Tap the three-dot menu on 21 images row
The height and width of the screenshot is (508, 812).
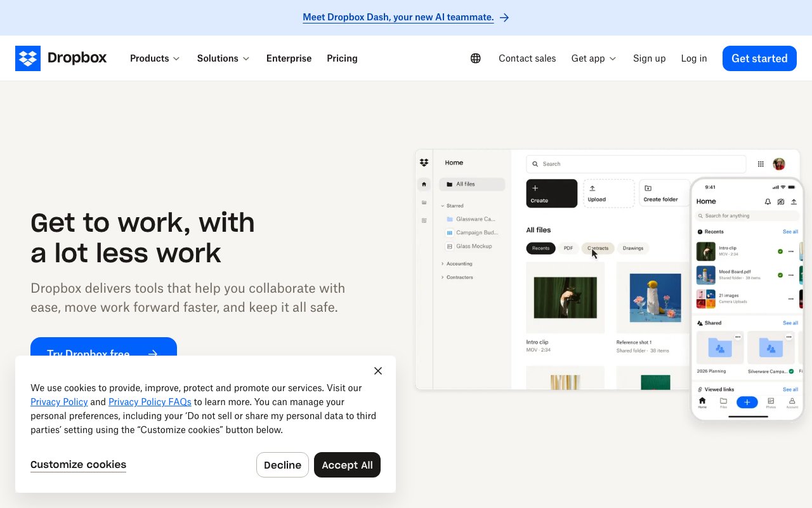coord(791,298)
